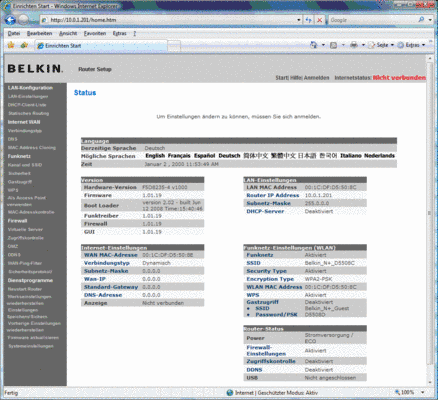Click the Refresh page icon
This screenshot has width=438, height=400.
point(308,20)
